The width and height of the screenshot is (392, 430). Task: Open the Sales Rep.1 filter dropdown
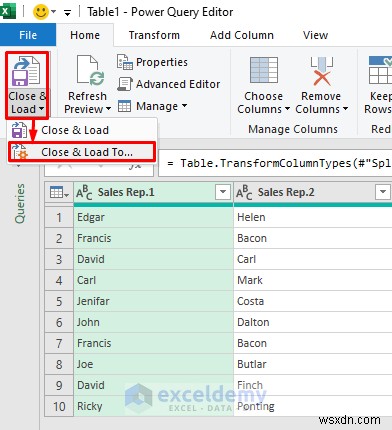[x=223, y=192]
